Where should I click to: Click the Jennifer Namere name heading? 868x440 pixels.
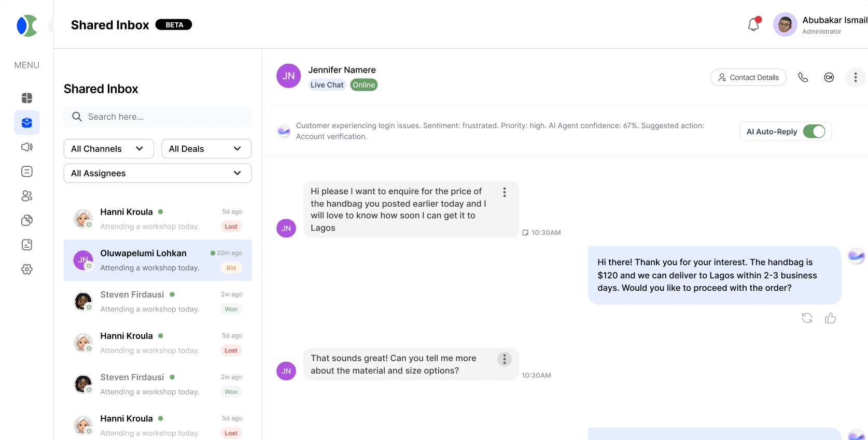(342, 70)
